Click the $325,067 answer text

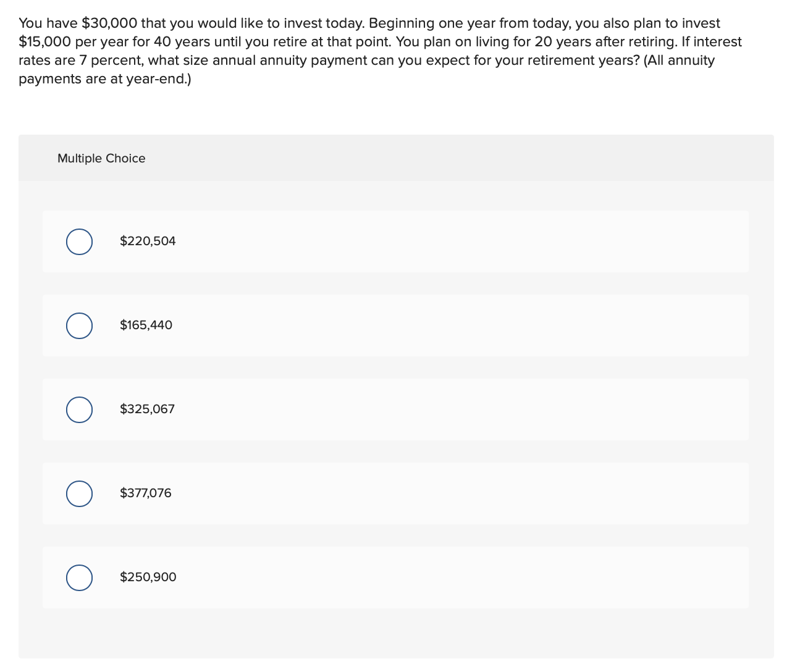pos(147,409)
